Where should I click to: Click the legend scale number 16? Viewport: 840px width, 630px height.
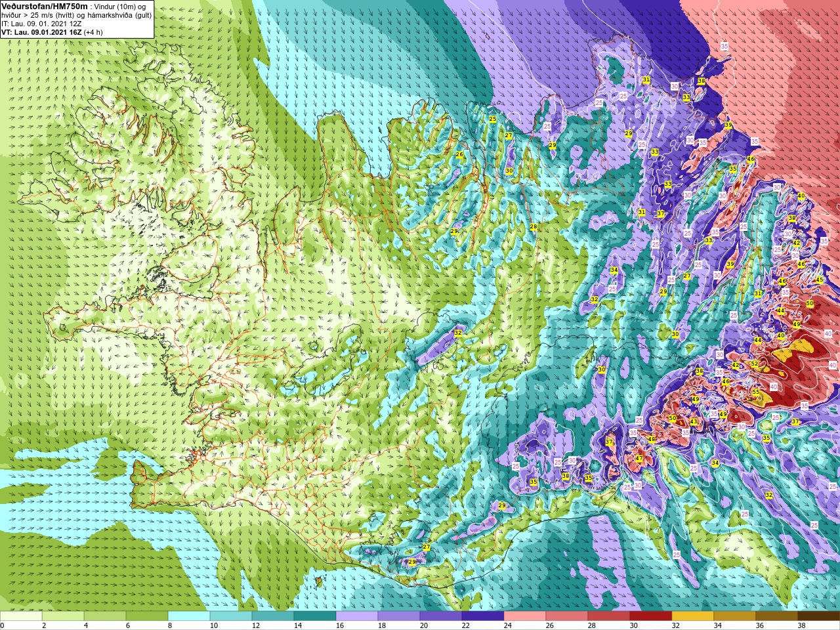pos(339,625)
